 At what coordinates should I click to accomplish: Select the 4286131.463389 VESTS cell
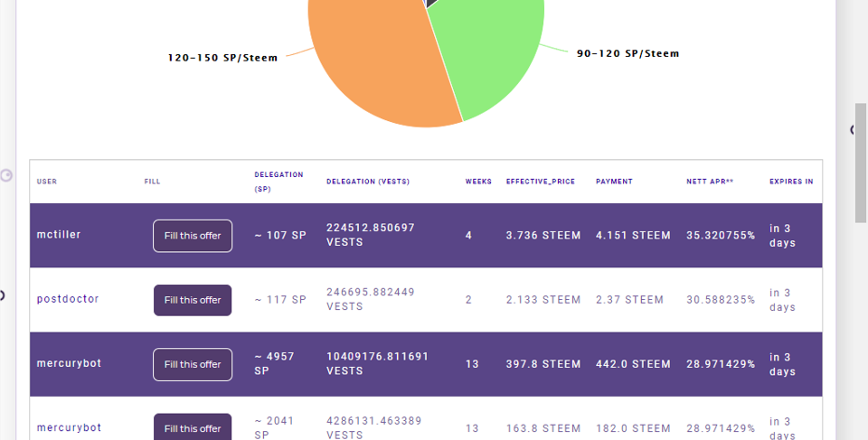tap(373, 428)
